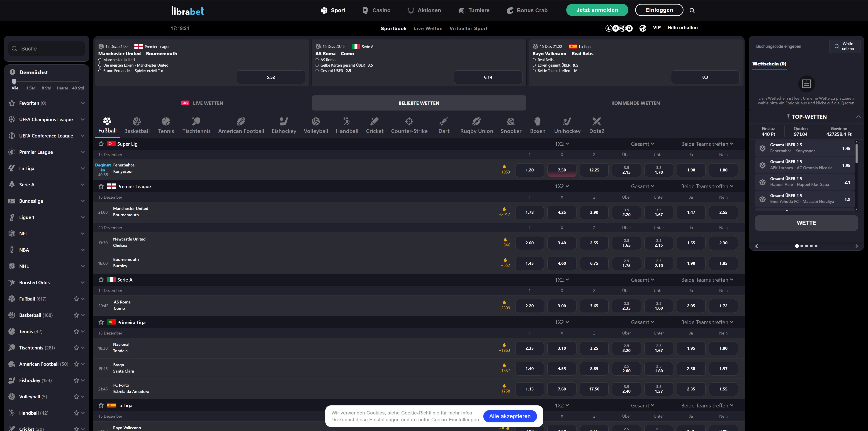Image resolution: width=868 pixels, height=431 pixels.
Task: Select the Eishockey sport icon
Action: [284, 121]
